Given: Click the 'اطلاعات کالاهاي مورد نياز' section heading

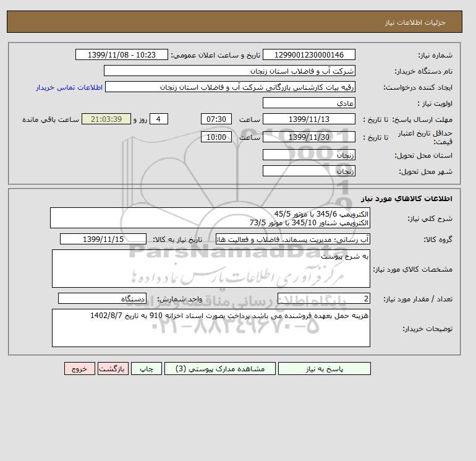Looking at the screenshot, I should (x=407, y=199).
